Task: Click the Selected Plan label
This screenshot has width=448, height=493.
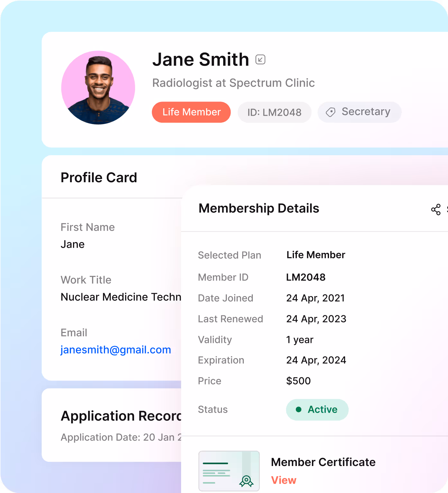Action: 230,255
